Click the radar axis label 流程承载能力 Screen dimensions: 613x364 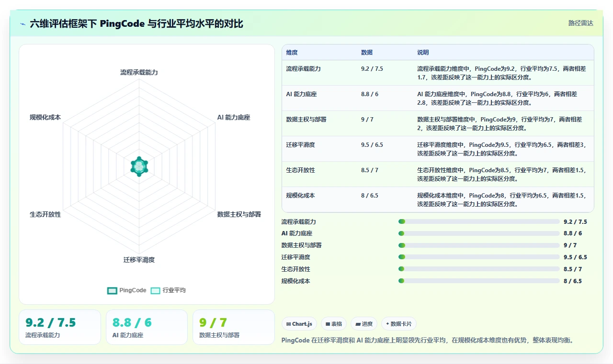click(x=139, y=73)
